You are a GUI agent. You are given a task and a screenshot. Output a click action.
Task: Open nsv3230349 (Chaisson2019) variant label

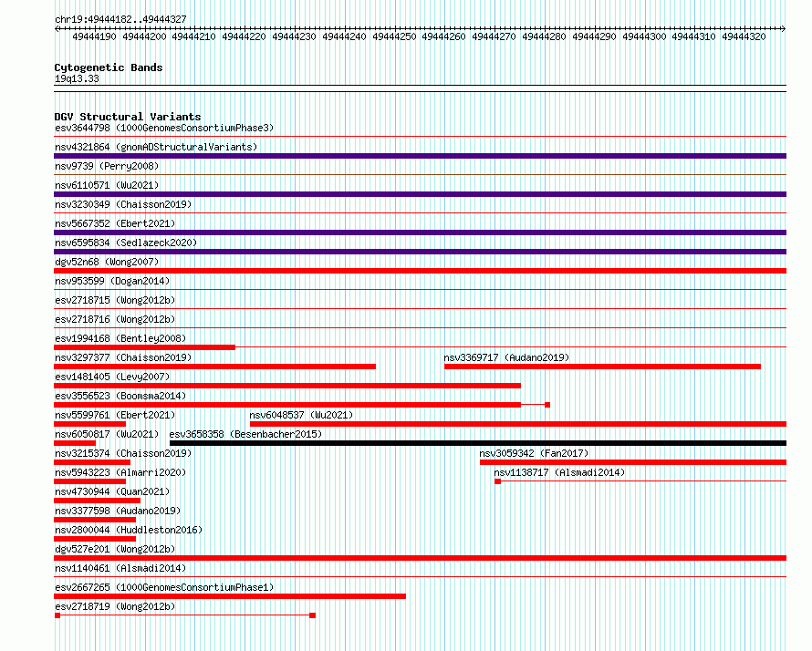pos(123,204)
